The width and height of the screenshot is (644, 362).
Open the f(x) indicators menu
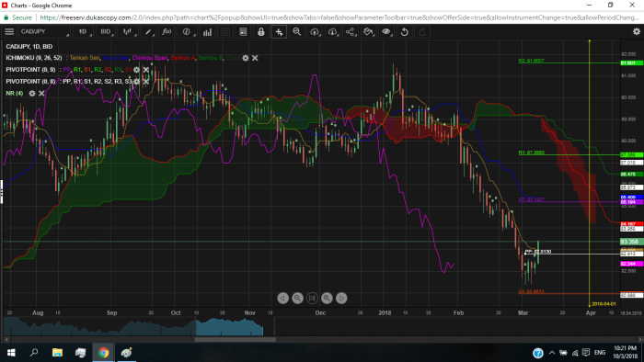(x=167, y=31)
